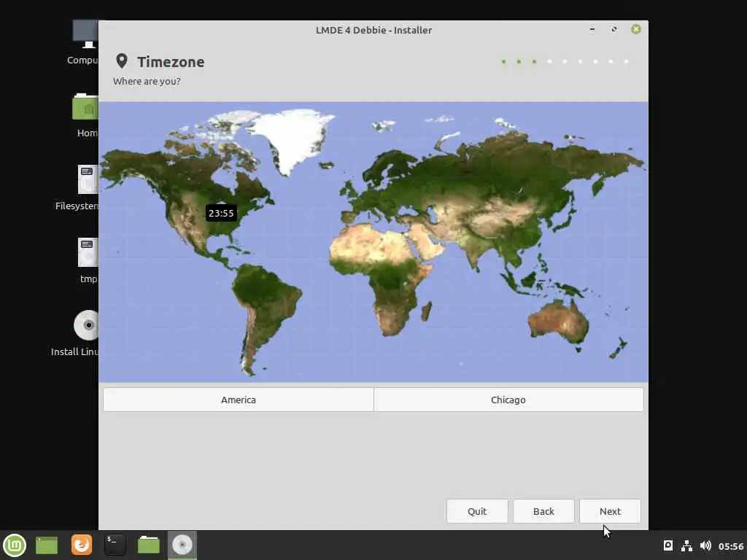Show desktop from taskbar green icon
This screenshot has height=560, width=747.
pyautogui.click(x=47, y=545)
